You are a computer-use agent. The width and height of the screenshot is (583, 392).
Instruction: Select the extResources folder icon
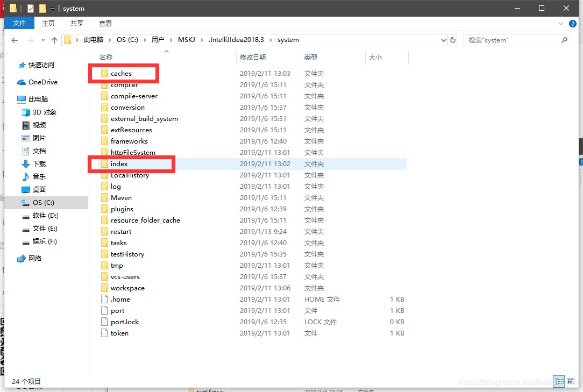[x=104, y=130]
